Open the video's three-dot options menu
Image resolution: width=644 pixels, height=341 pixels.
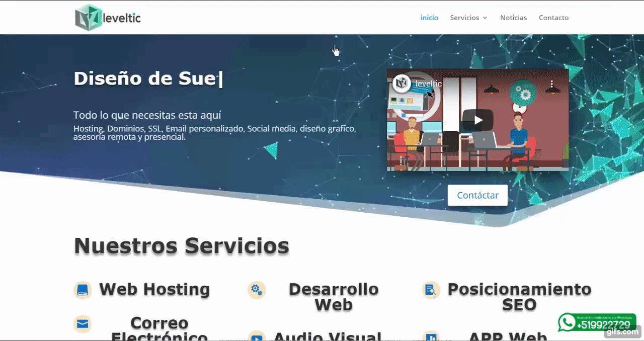[551, 84]
